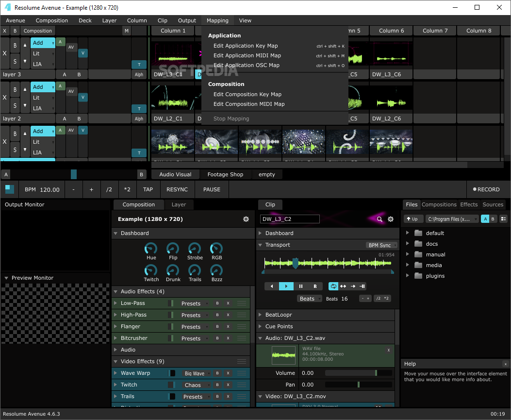Select file browser preset A
Viewport: 511px width, 420px height.
pyautogui.click(x=485, y=219)
